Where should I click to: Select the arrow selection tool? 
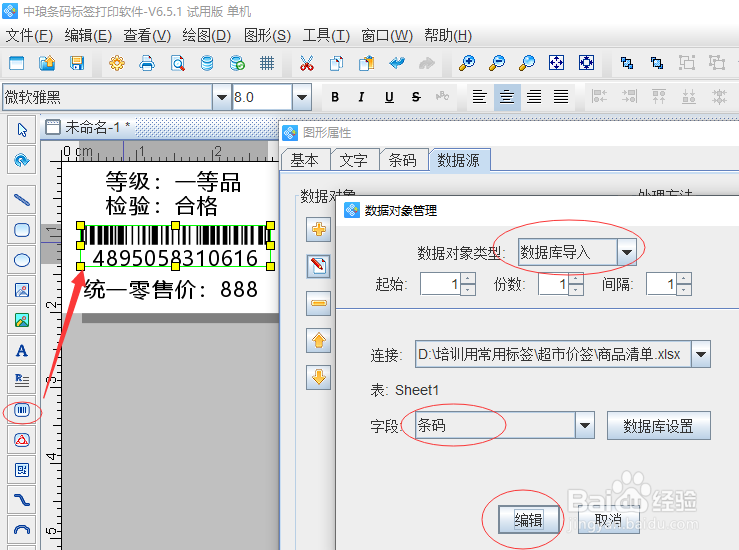coord(22,130)
